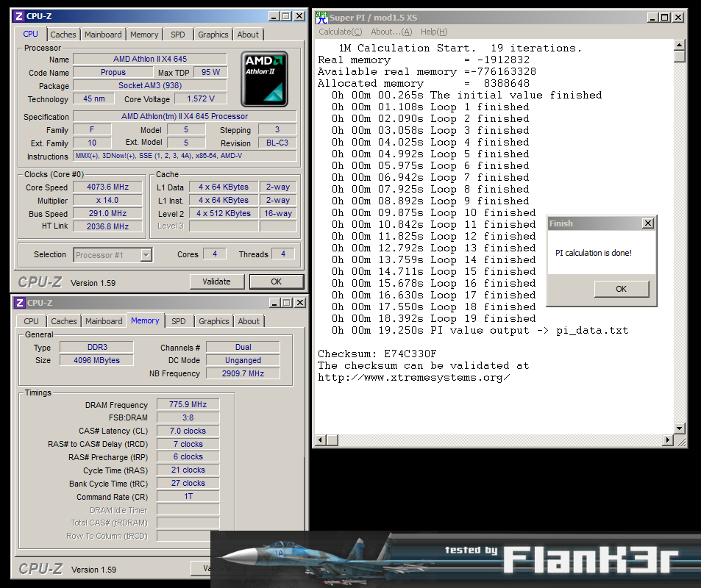
Task: Click the memory Size value 4096 MBytes
Action: coord(96,360)
